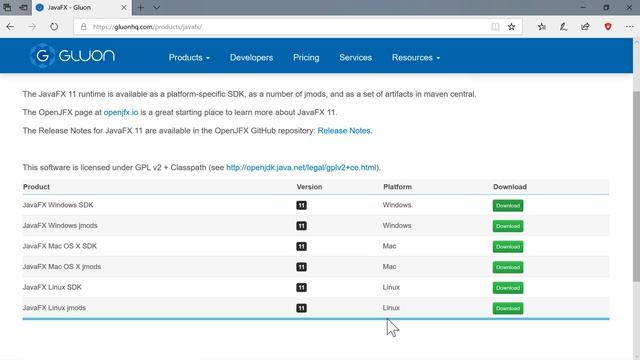Download JavaFX Mac OS X jmods
Screen dimensions: 640x360
(508, 267)
